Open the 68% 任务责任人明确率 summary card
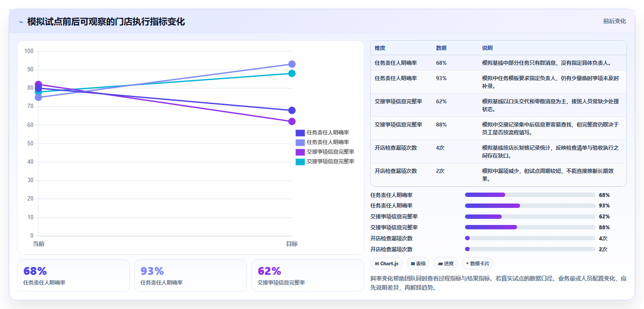Viewport: 644px width, 309px height. coord(74,275)
